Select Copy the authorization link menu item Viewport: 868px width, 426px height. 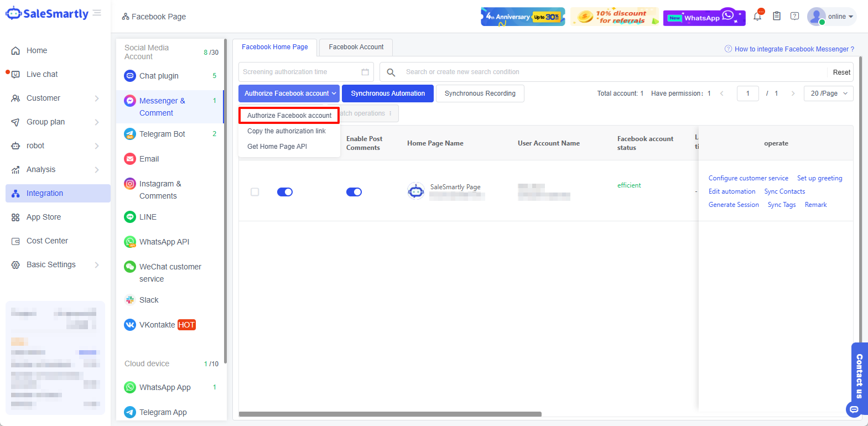(x=287, y=131)
